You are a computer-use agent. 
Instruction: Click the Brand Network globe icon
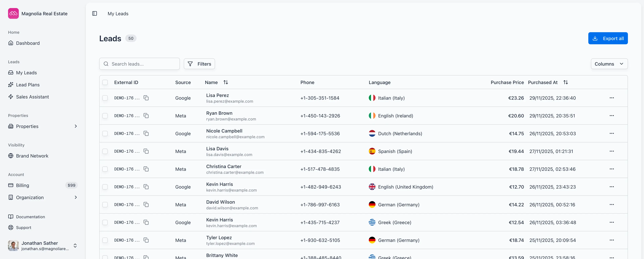(x=11, y=156)
